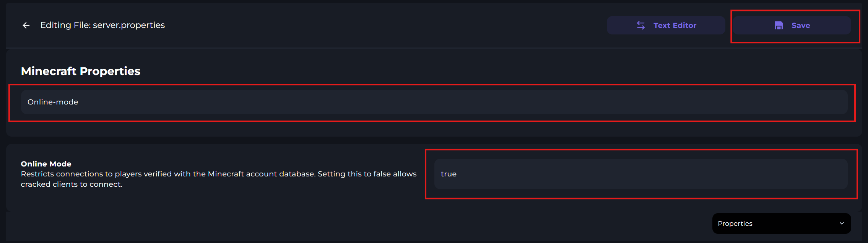Click the server.properties filename in header
The height and width of the screenshot is (243, 868).
[129, 25]
